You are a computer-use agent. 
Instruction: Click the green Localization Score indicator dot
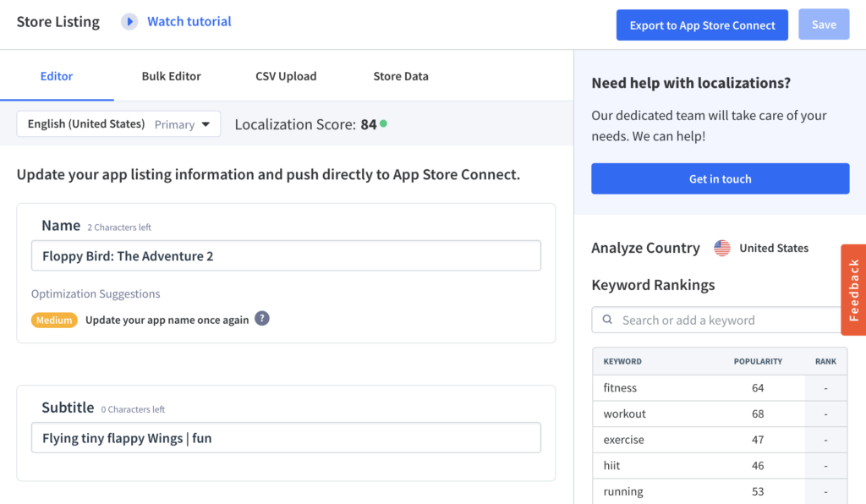tap(384, 123)
